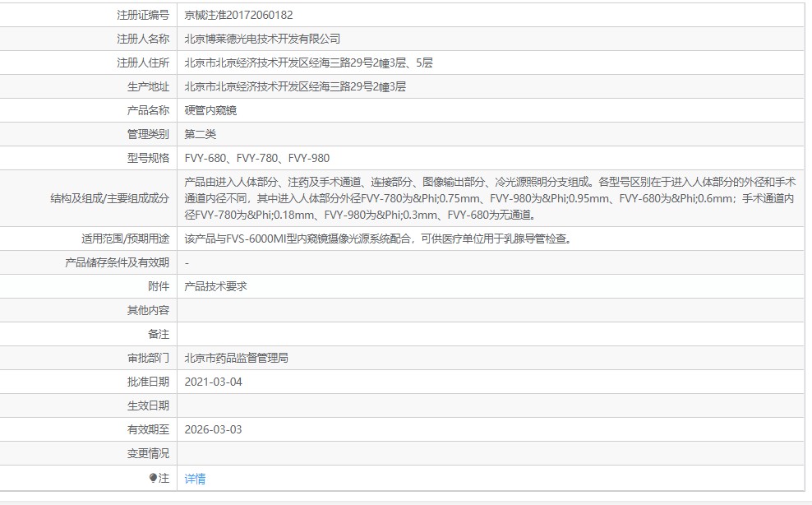
Task: Select product name 硬管内窥镜
Action: [x=210, y=110]
